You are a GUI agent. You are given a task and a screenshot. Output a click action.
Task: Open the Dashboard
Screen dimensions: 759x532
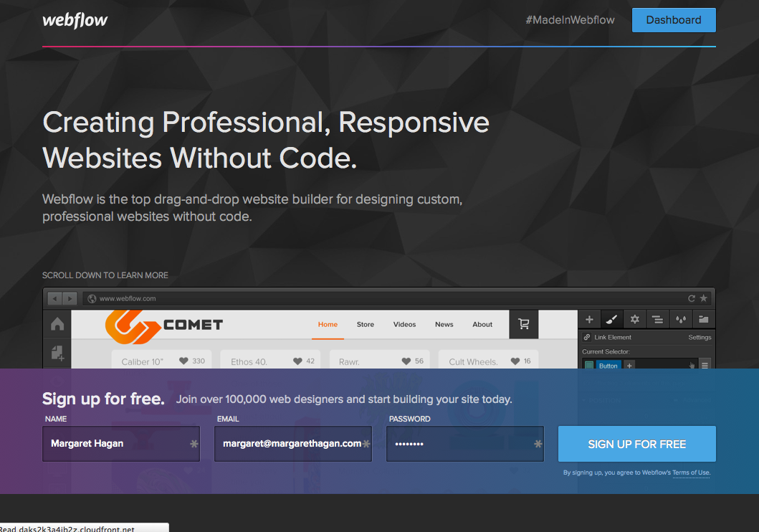pyautogui.click(x=673, y=20)
